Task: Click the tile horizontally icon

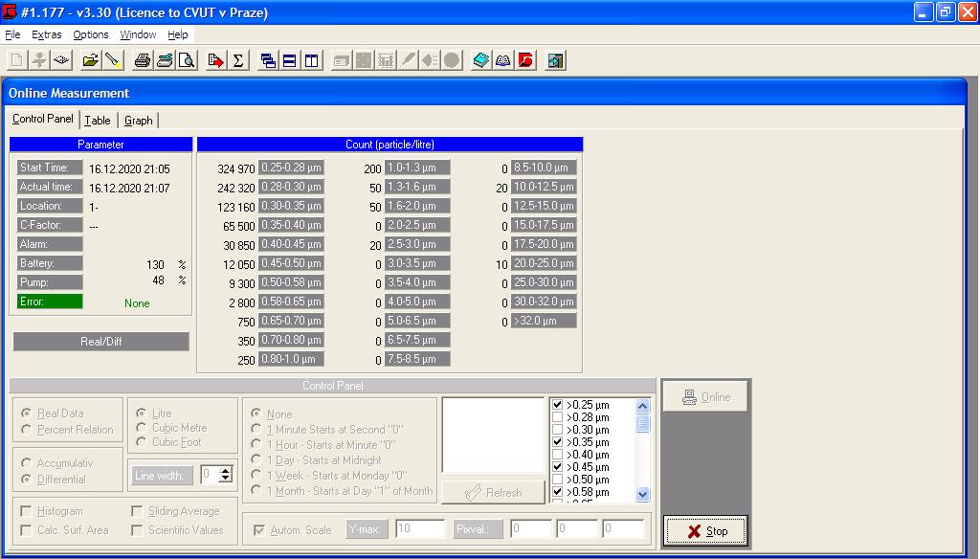Action: pyautogui.click(x=289, y=60)
